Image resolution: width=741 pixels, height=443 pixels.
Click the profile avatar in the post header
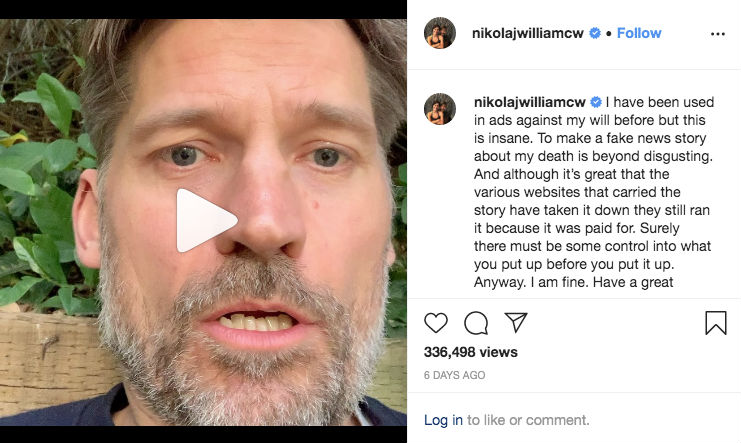click(x=440, y=33)
